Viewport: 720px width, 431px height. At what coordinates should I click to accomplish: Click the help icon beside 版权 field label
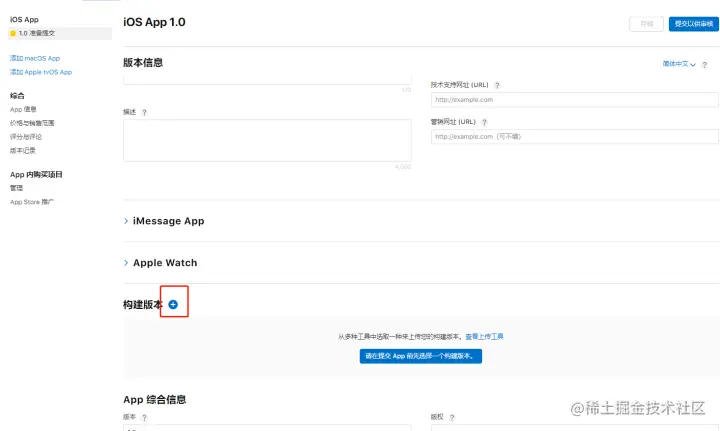coord(452,417)
